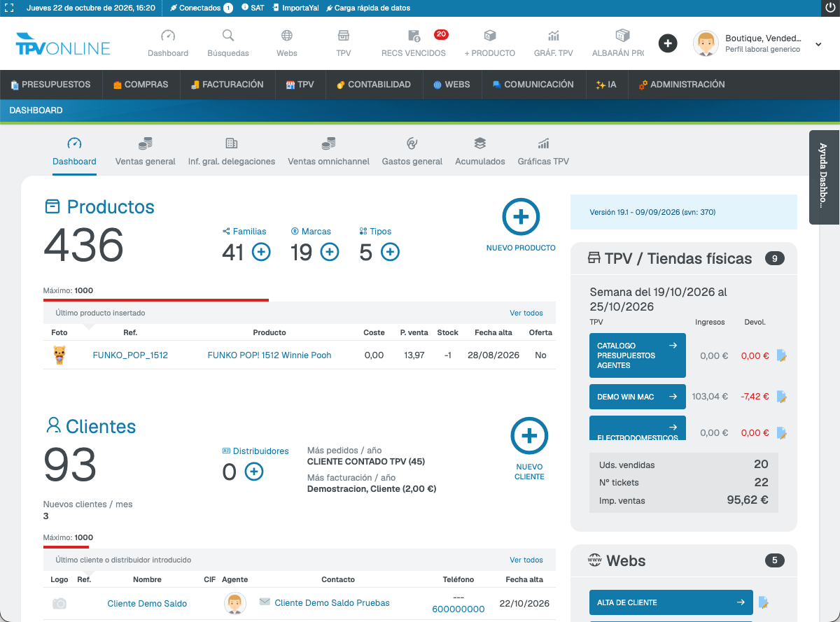
Task: Open the FACTURACIÓN menu
Action: [x=227, y=85]
